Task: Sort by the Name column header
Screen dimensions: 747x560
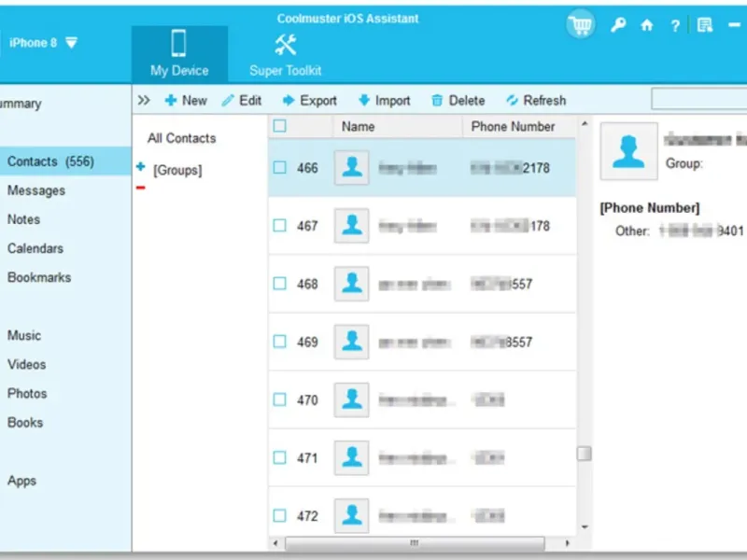Action: 398,127
